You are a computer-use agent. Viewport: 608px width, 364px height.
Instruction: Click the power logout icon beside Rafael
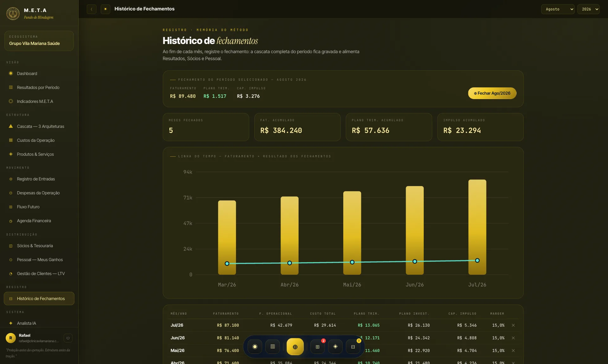point(68,338)
